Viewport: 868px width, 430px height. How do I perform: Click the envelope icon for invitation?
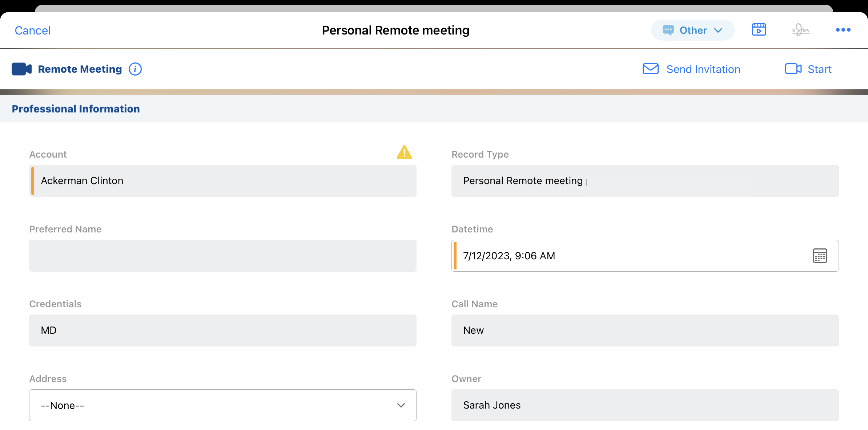650,69
